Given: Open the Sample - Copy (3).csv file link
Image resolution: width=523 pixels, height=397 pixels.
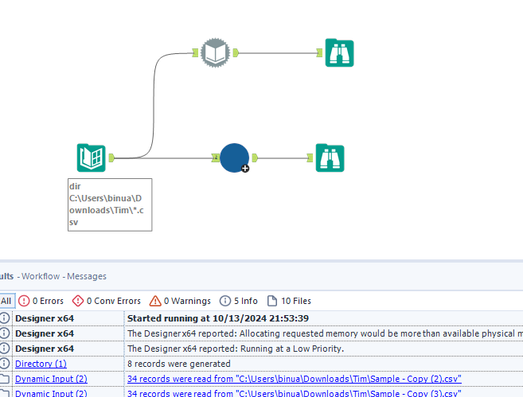Looking at the screenshot, I should pos(294,393).
